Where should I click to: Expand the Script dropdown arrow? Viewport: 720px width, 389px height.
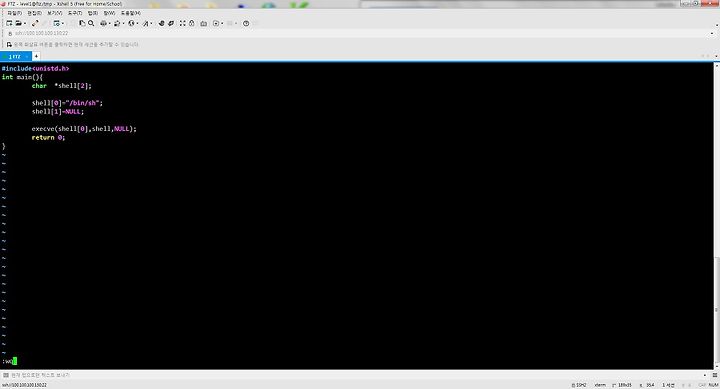222,23
